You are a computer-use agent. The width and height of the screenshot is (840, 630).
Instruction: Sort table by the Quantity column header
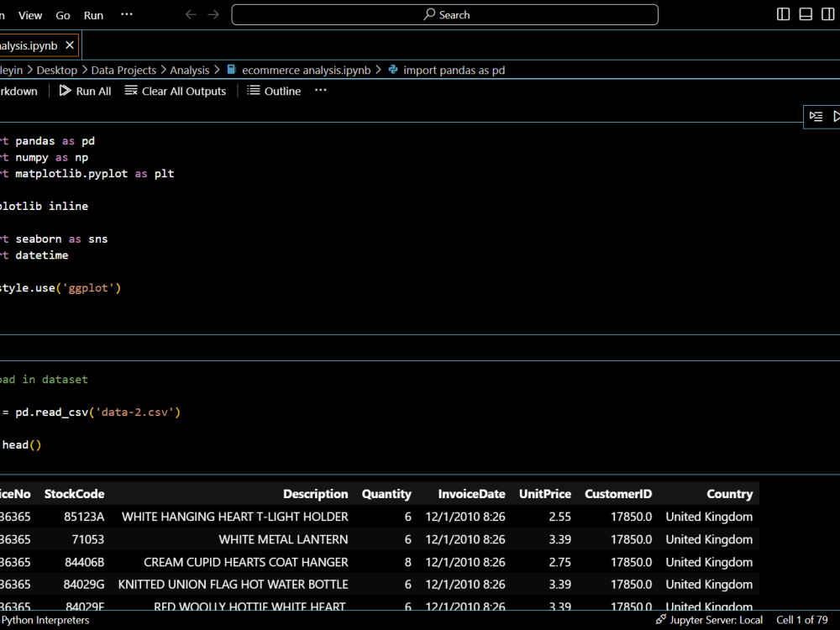click(386, 494)
